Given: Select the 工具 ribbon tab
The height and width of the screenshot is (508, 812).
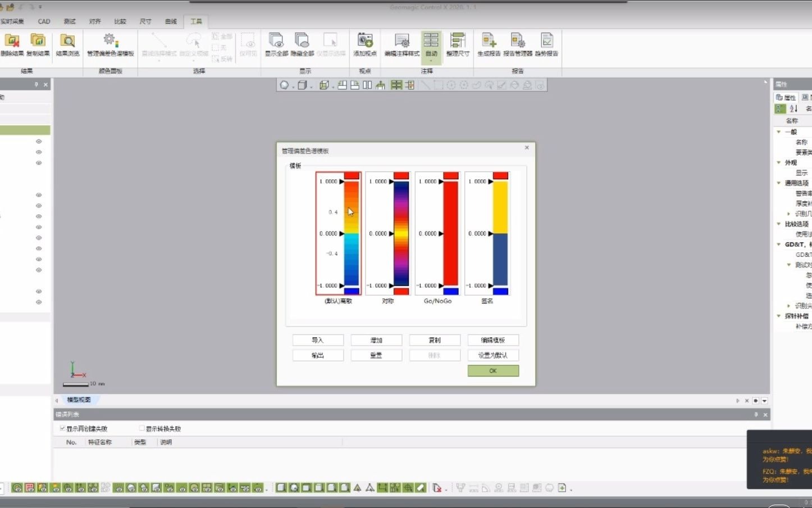Looking at the screenshot, I should coord(196,21).
